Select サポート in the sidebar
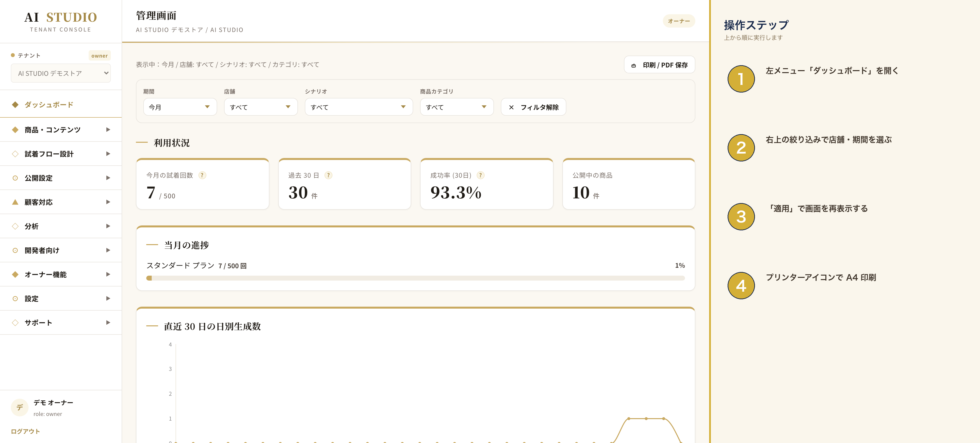Viewport: 980px width, 443px height. coord(61,322)
